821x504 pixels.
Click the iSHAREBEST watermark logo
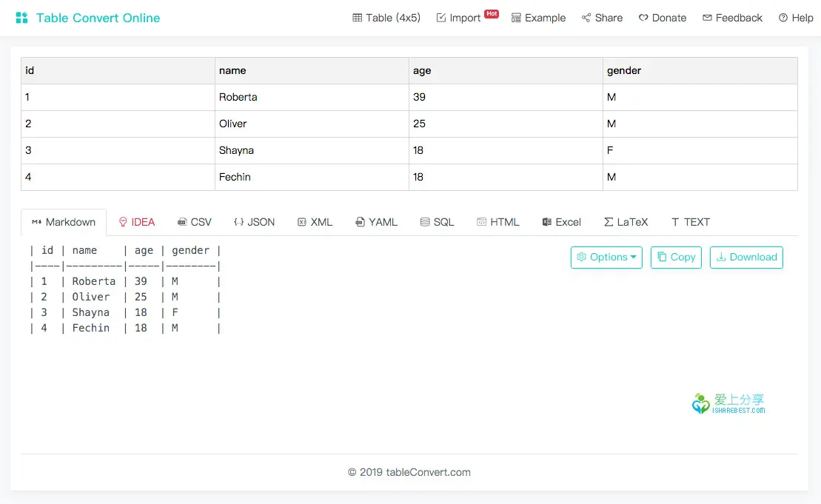coord(699,403)
